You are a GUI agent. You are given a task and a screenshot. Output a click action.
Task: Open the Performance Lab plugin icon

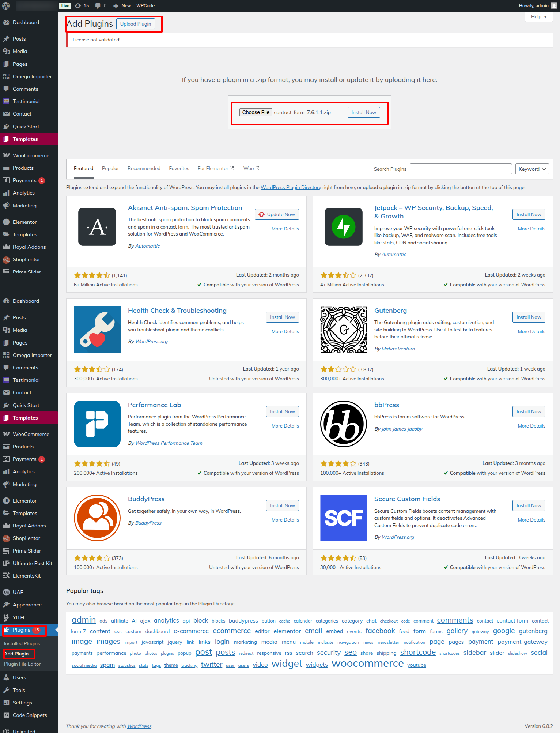click(97, 424)
